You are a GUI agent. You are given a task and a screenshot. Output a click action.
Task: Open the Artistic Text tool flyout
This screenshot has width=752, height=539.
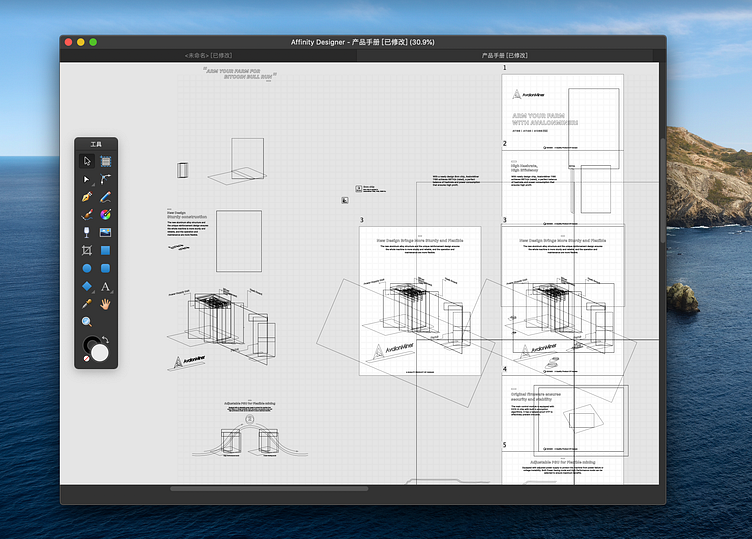coord(106,286)
